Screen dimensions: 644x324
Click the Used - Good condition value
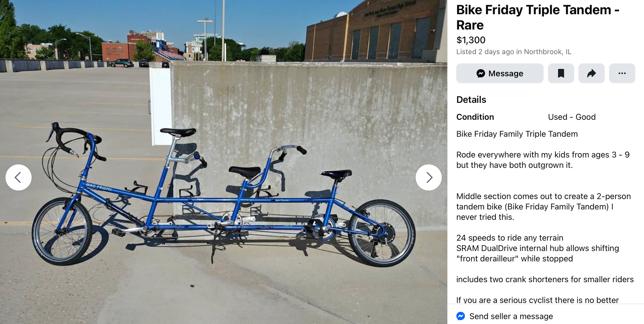click(572, 117)
